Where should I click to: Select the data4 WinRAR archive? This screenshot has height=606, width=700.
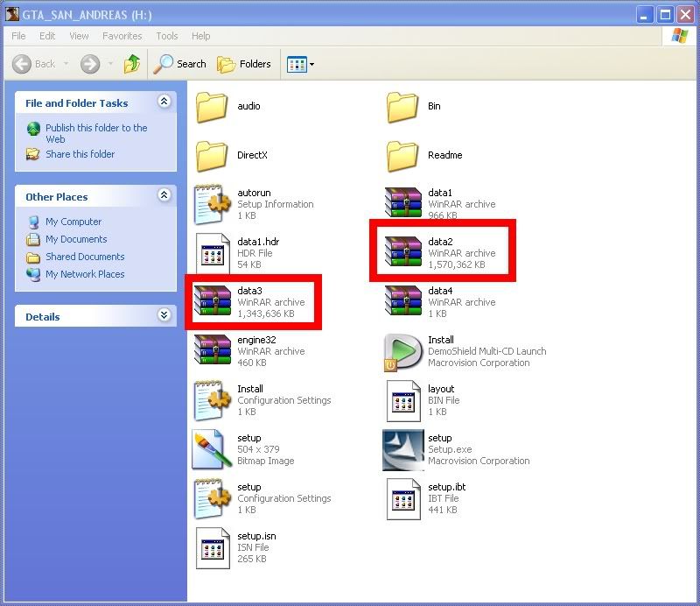pyautogui.click(x=440, y=302)
